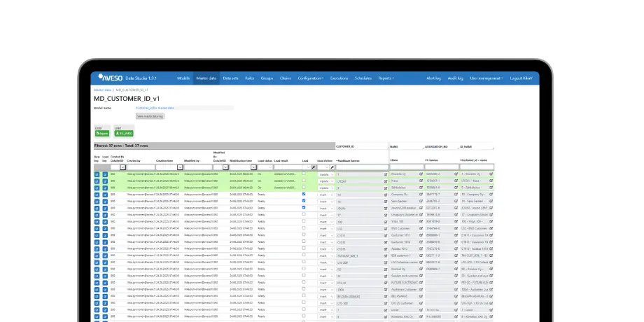Uncheck Load checkbox for customer 10

[x=304, y=194]
